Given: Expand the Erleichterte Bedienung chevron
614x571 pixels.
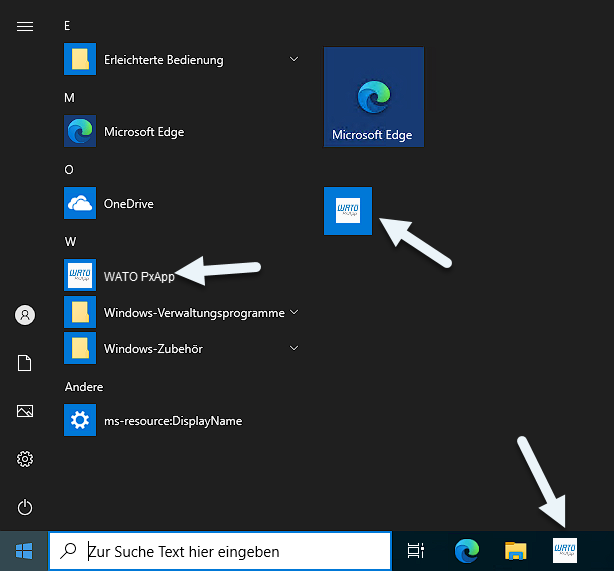Looking at the screenshot, I should [294, 59].
